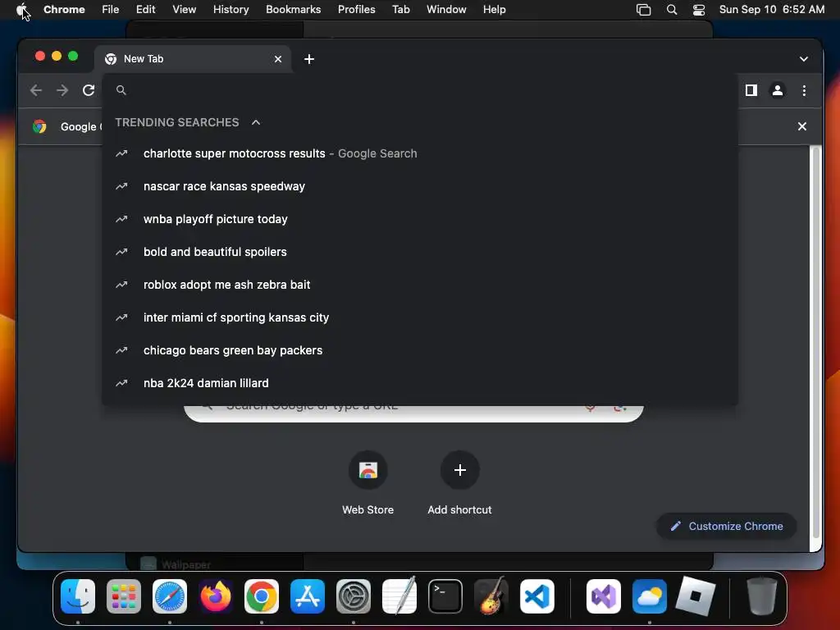The image size is (840, 630).
Task: Open Customize Chrome panel
Action: point(727,526)
